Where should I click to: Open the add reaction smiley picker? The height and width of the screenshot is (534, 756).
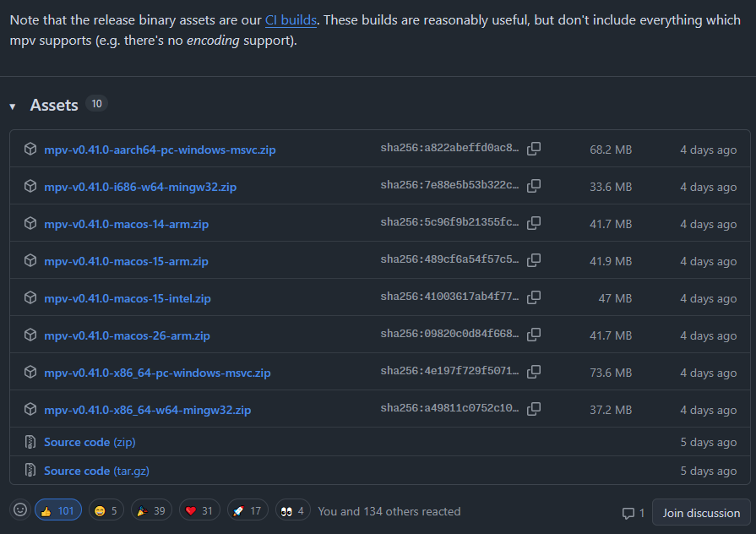pyautogui.click(x=20, y=509)
